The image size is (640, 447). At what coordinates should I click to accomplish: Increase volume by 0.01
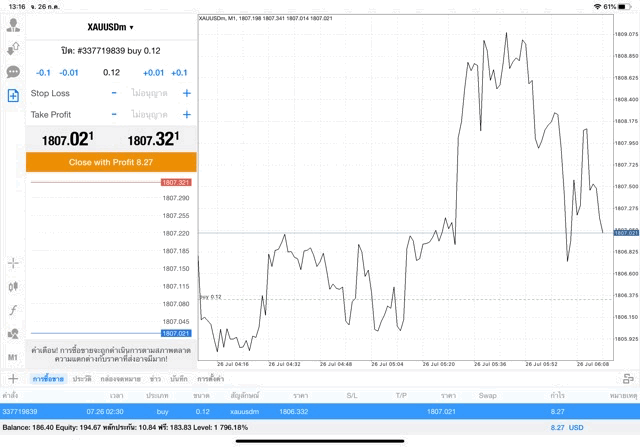click(x=153, y=72)
